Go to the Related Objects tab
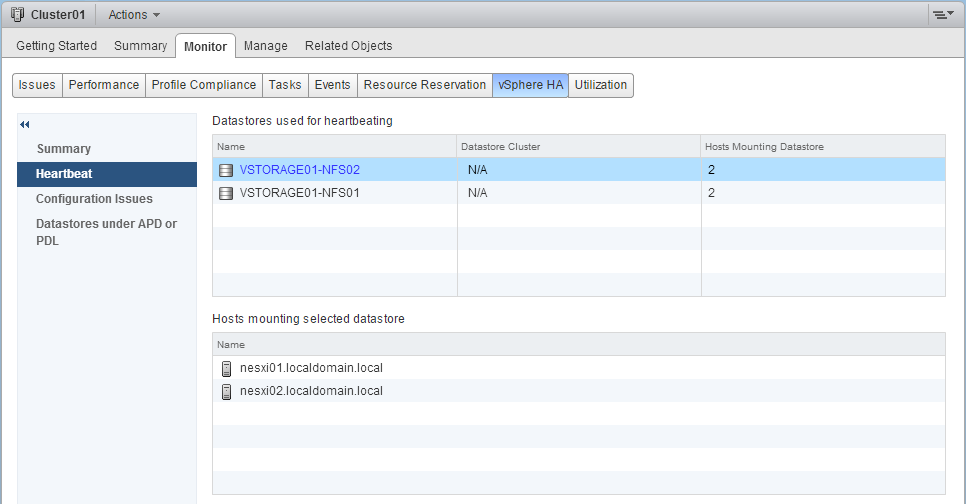The width and height of the screenshot is (966, 504). coord(348,46)
